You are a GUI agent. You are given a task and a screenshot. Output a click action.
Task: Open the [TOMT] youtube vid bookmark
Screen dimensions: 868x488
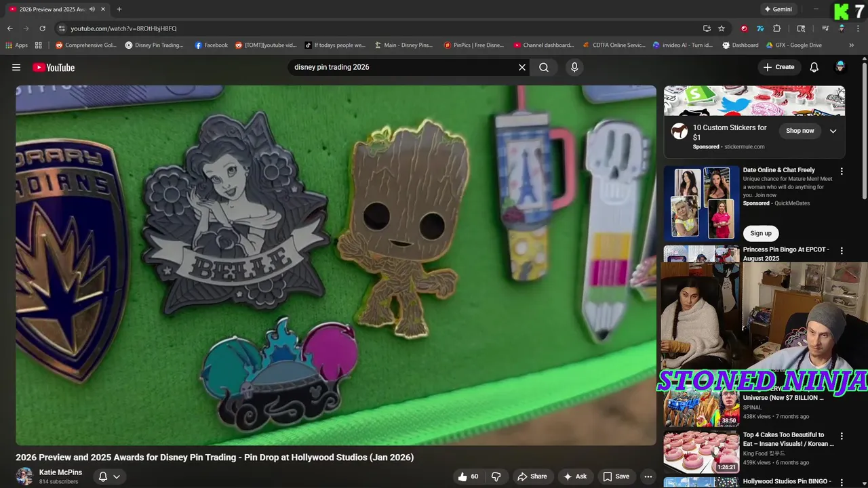(266, 45)
